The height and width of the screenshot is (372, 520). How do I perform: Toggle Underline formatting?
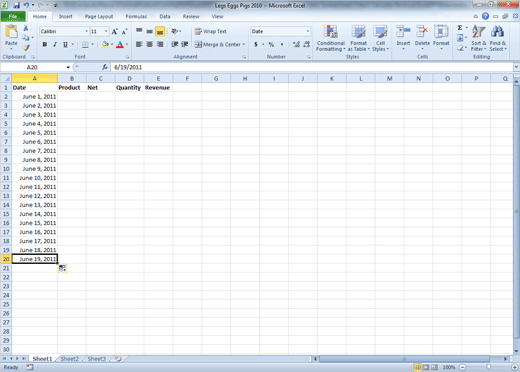[x=65, y=44]
